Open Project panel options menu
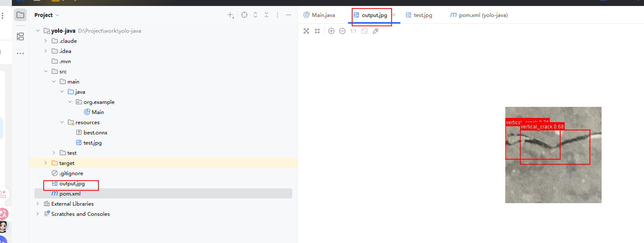The height and width of the screenshot is (243, 644). click(277, 15)
